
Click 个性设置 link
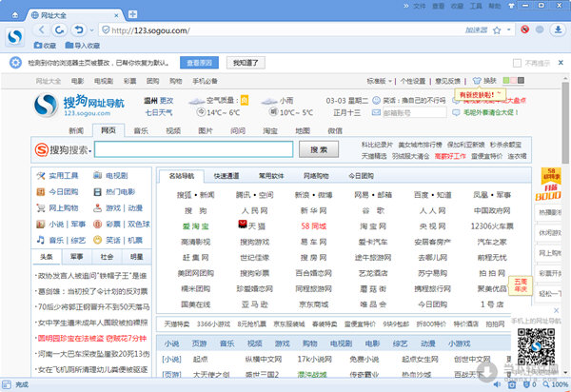[413, 81]
